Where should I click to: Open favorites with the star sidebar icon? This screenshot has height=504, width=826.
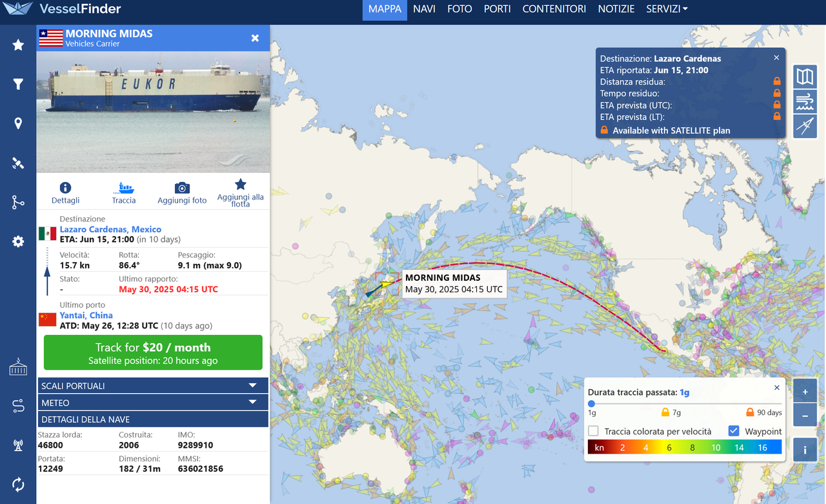[18, 45]
